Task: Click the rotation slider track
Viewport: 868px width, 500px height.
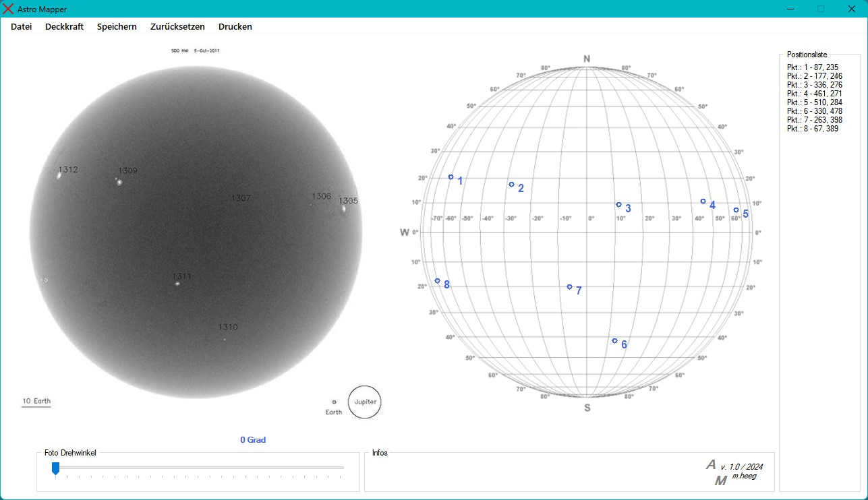Action: coord(200,467)
